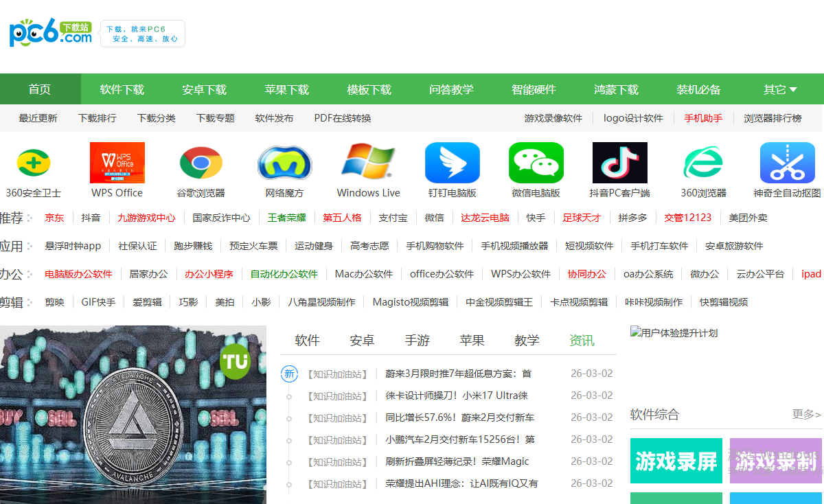Switch to the 教学 news tab

(527, 341)
